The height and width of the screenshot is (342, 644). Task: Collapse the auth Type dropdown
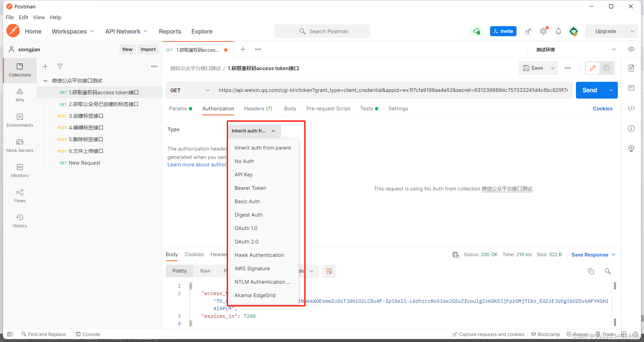(254, 131)
